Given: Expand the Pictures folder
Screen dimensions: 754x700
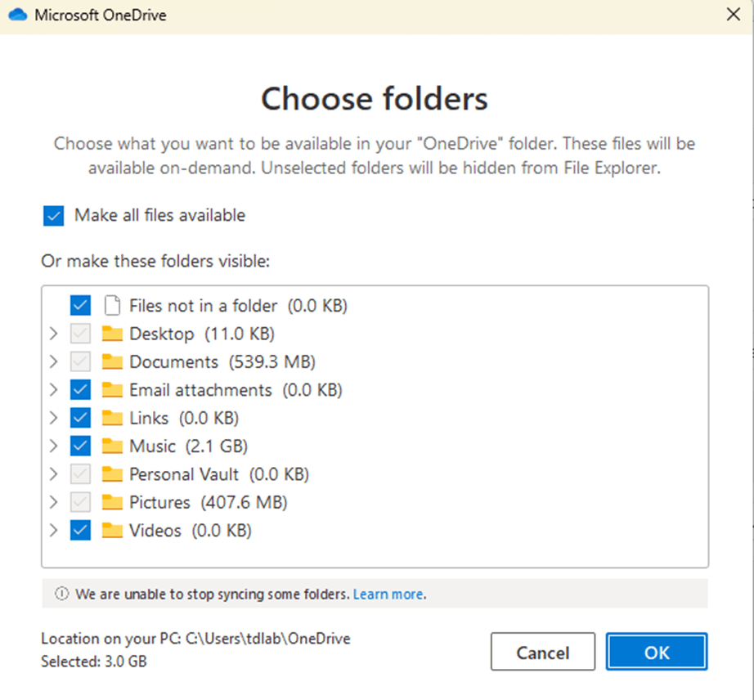Looking at the screenshot, I should point(53,502).
